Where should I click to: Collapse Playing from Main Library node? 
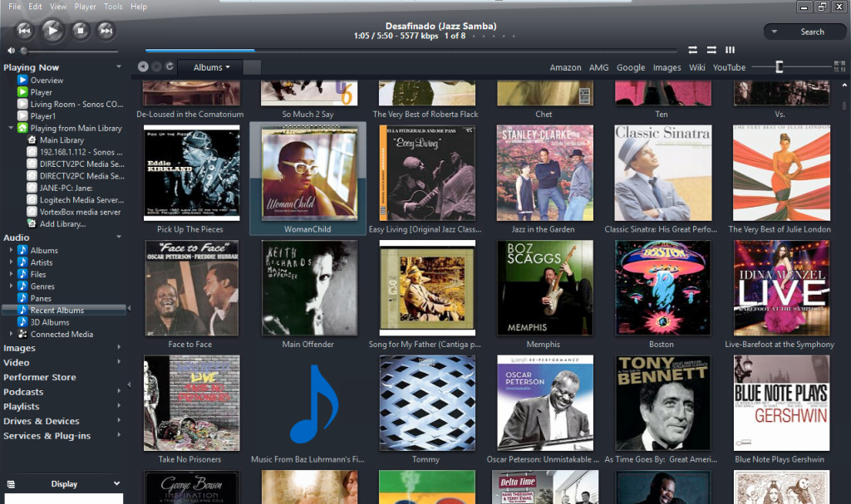point(11,128)
